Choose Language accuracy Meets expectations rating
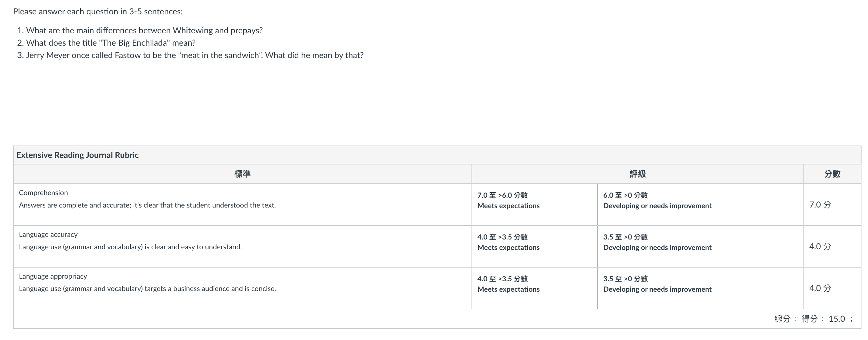The width and height of the screenshot is (868, 340). click(534, 247)
